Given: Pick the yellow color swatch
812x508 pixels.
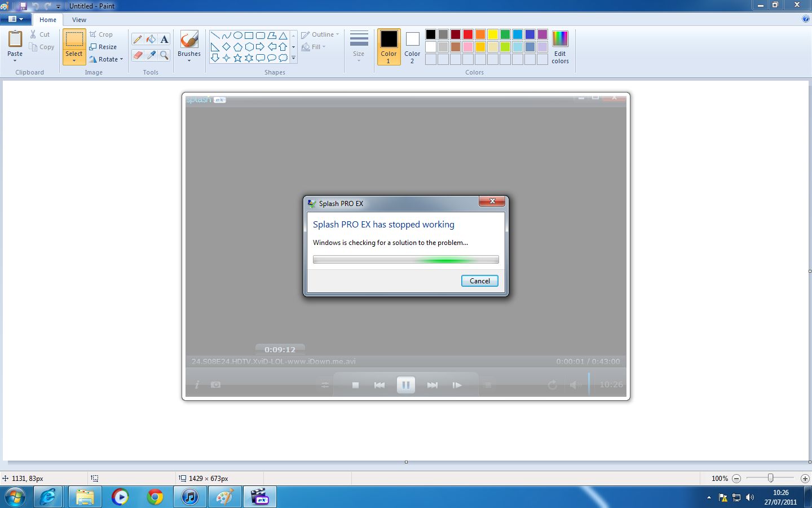Looking at the screenshot, I should pyautogui.click(x=493, y=34).
